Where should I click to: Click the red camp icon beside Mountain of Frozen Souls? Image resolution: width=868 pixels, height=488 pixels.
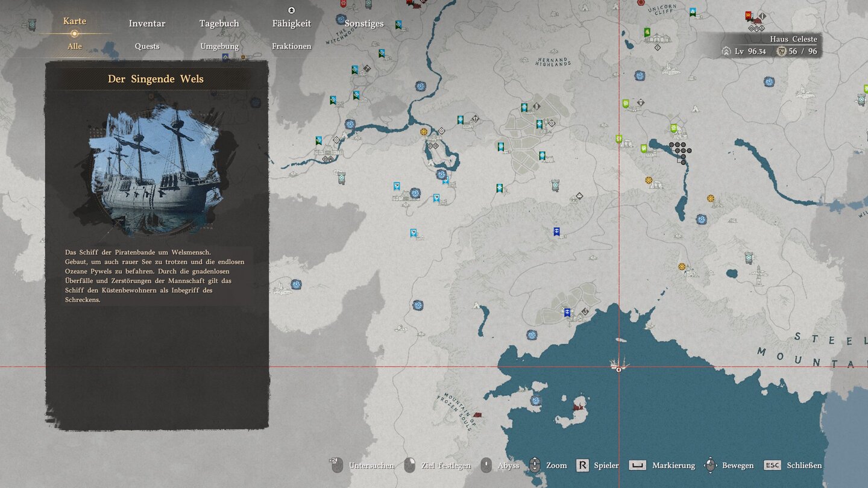(479, 415)
